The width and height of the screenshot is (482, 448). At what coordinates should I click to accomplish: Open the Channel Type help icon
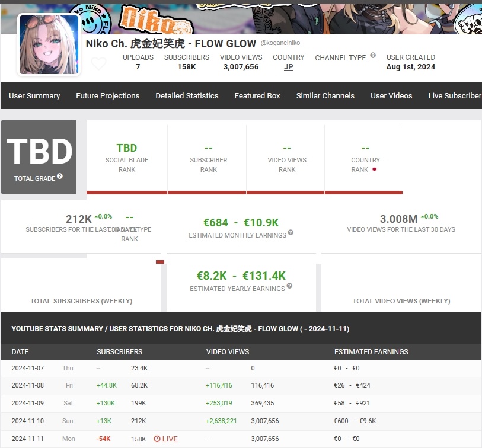[x=373, y=55]
